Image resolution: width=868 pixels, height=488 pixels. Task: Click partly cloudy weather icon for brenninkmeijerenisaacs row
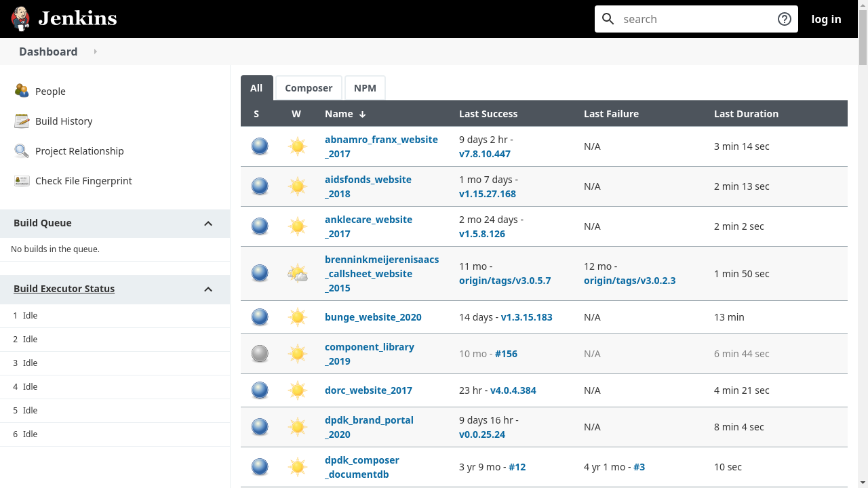point(297,274)
